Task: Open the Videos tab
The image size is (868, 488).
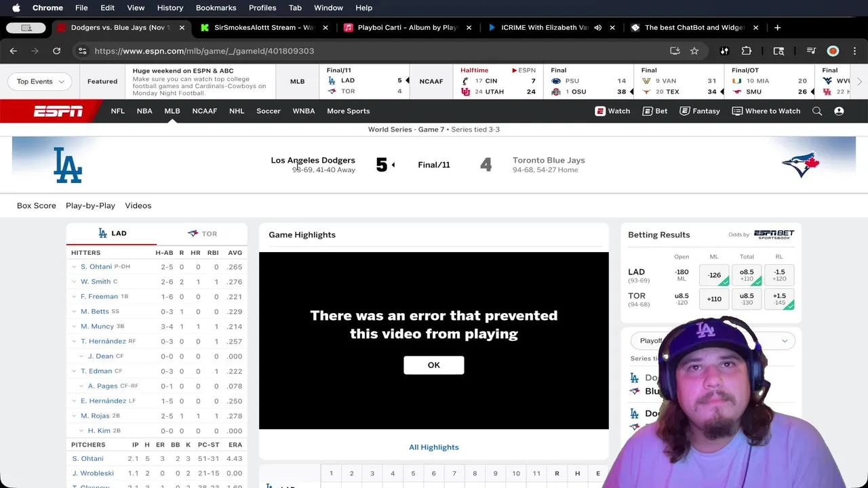Action: (138, 205)
